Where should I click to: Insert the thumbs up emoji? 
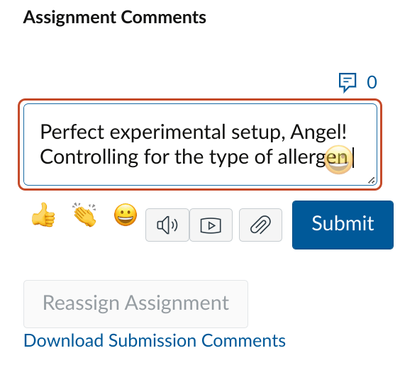point(43,215)
